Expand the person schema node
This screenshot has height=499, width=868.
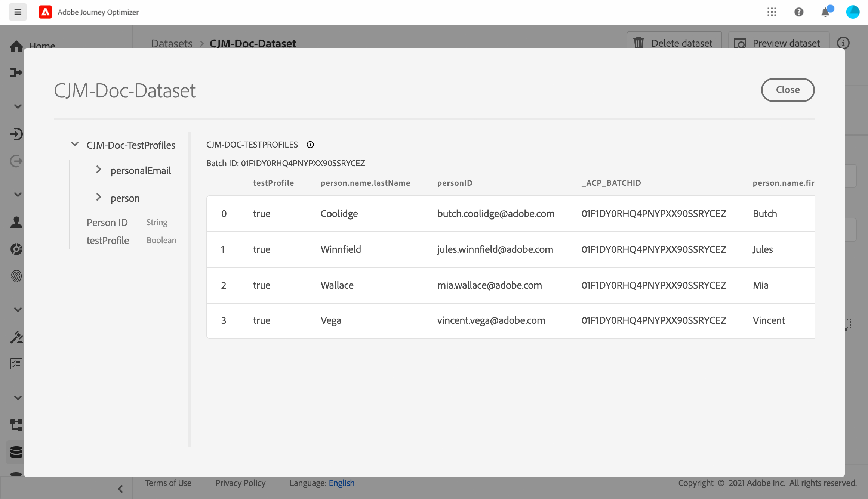pyautogui.click(x=99, y=197)
